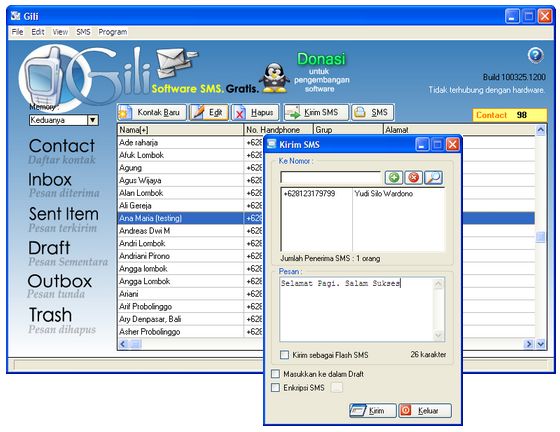
Task: Click the Donasi penguin icon
Action: 274,78
